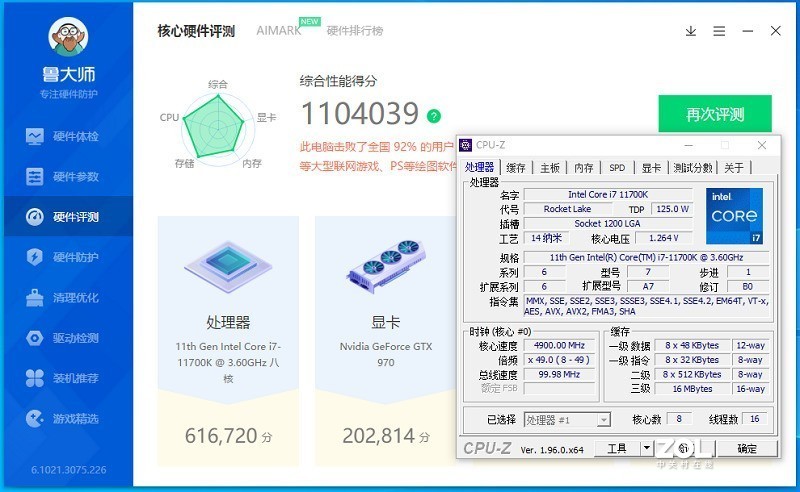Click the 装机推荐 four-leaf icon
This screenshot has height=492, width=800.
click(35, 378)
